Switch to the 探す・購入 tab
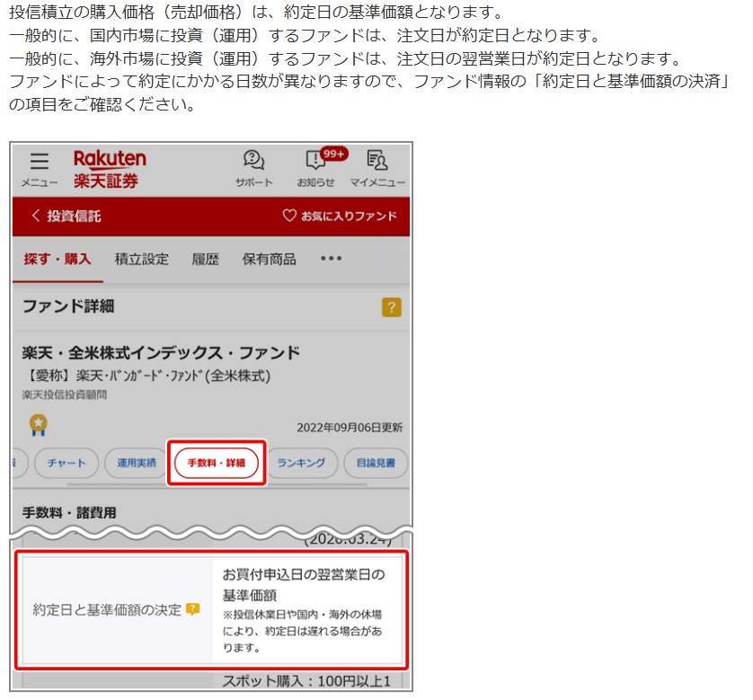This screenshot has height=700, width=753. [x=58, y=259]
